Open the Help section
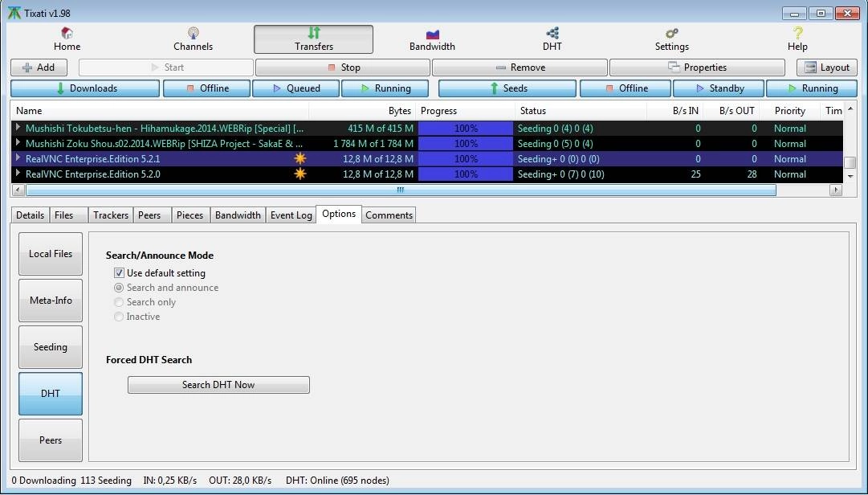This screenshot has height=495, width=868. coord(797,39)
